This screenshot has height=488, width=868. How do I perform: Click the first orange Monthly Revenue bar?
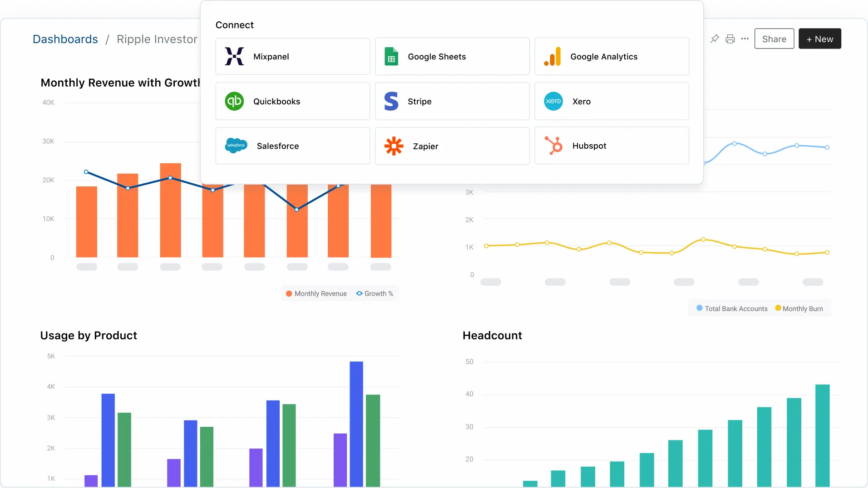pyautogui.click(x=86, y=222)
